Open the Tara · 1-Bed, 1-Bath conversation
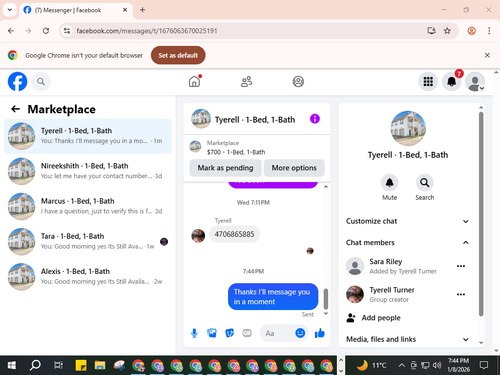Image resolution: width=500 pixels, height=375 pixels. (88, 241)
